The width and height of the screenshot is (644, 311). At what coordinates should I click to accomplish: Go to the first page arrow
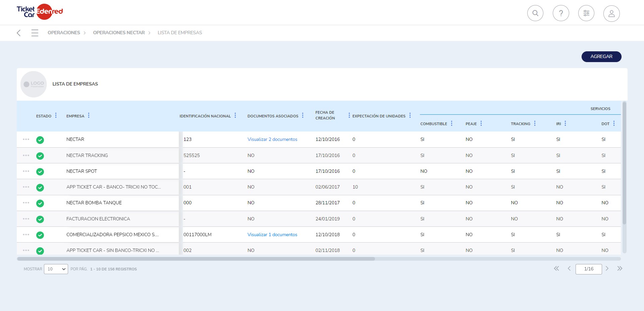tap(556, 268)
